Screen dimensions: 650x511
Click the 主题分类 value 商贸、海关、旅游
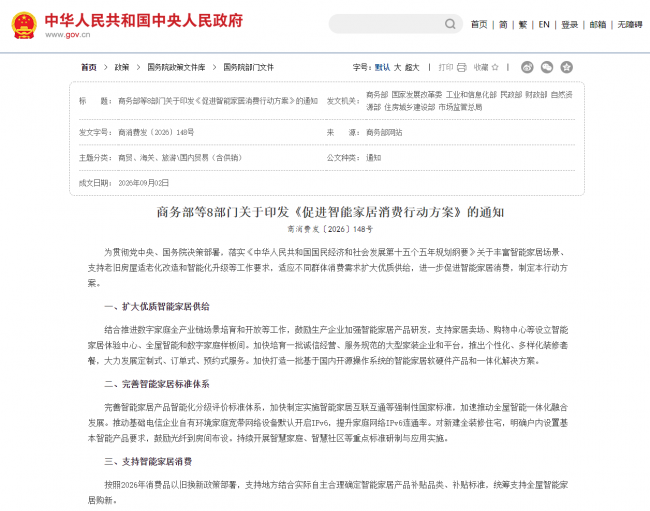180,157
